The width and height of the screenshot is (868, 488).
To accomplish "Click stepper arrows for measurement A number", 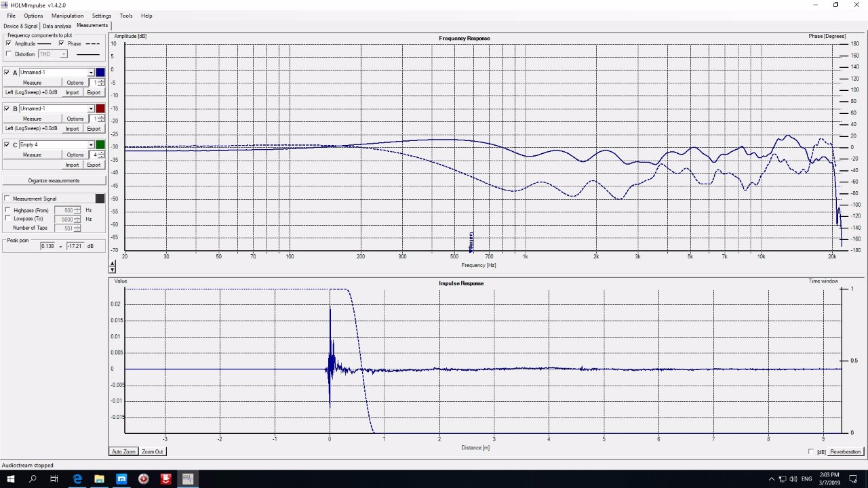I will point(101,83).
